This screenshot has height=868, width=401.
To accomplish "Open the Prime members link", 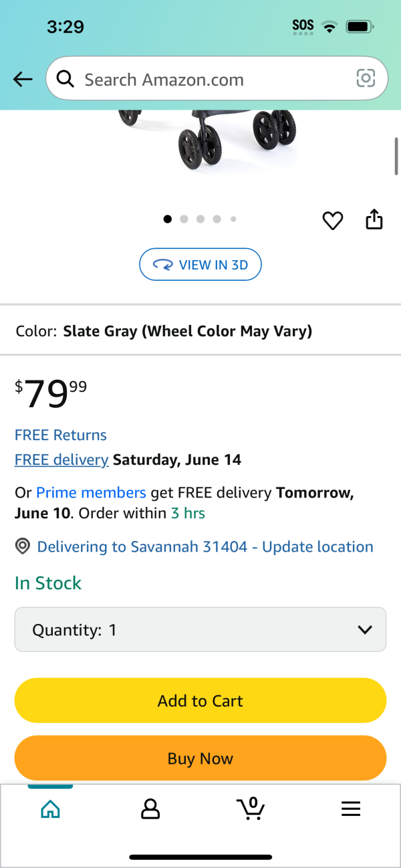I will (x=91, y=493).
